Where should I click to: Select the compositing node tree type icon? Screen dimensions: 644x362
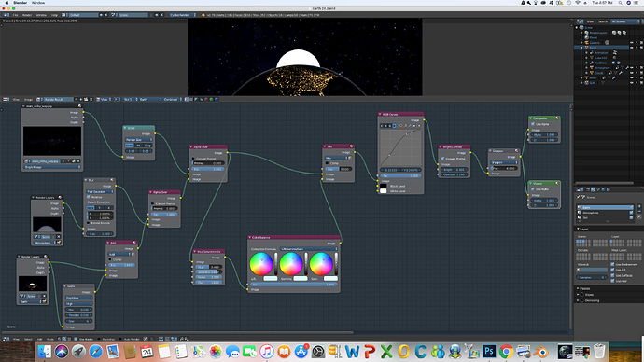pyautogui.click(x=64, y=339)
